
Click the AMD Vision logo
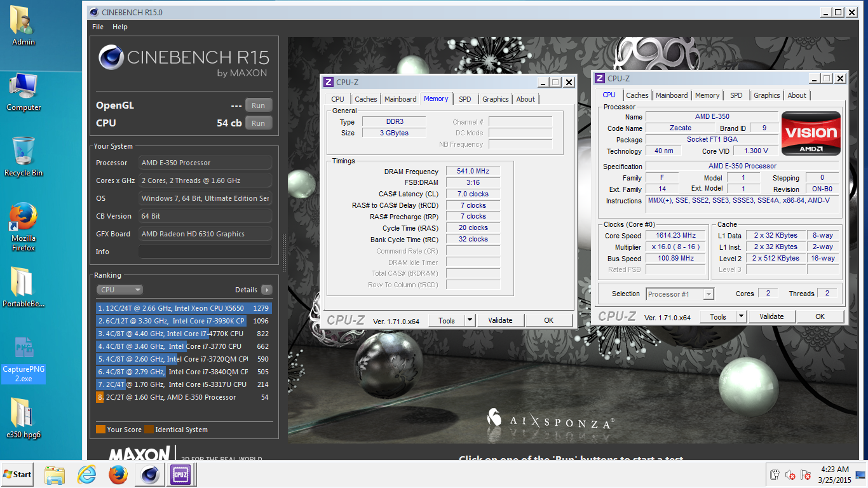pos(811,134)
